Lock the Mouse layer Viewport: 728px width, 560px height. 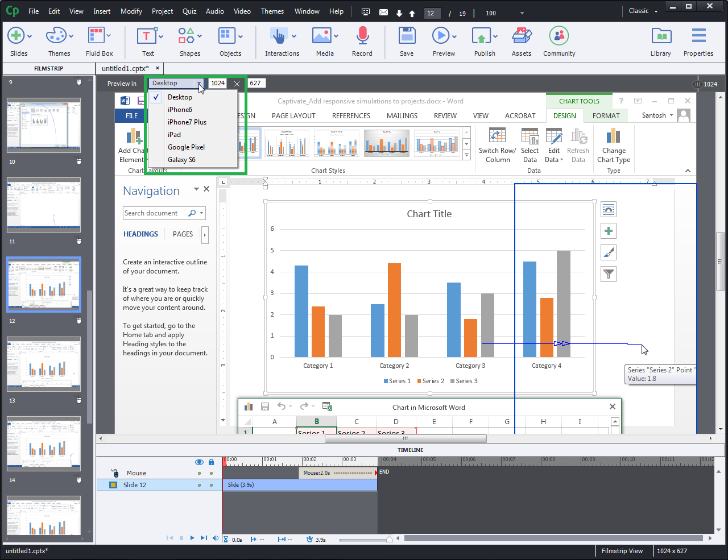point(211,473)
